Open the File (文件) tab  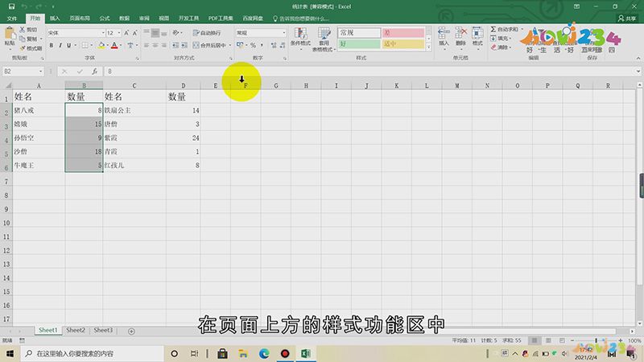pos(12,19)
